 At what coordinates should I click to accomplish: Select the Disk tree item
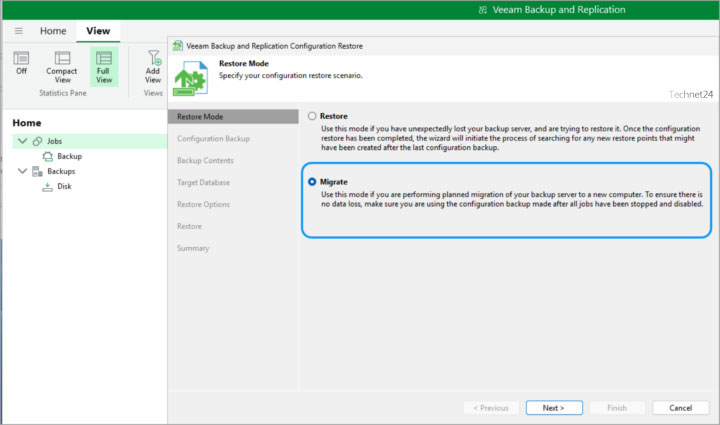tap(64, 186)
